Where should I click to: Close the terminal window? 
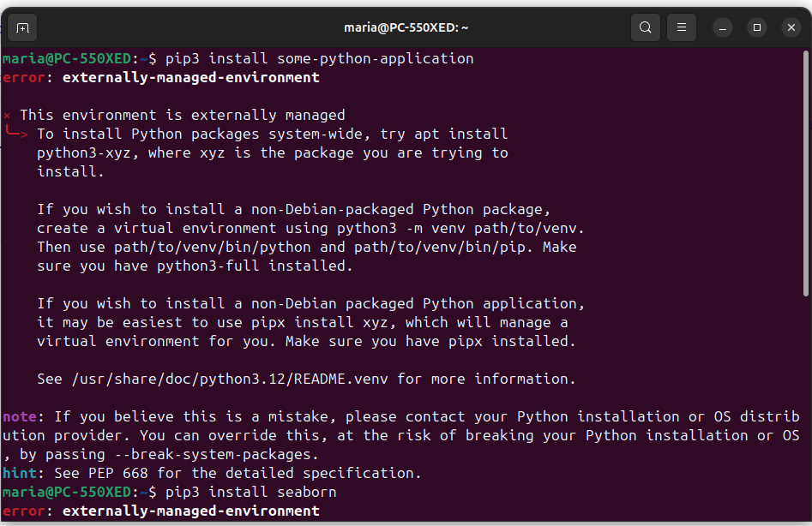tap(791, 27)
